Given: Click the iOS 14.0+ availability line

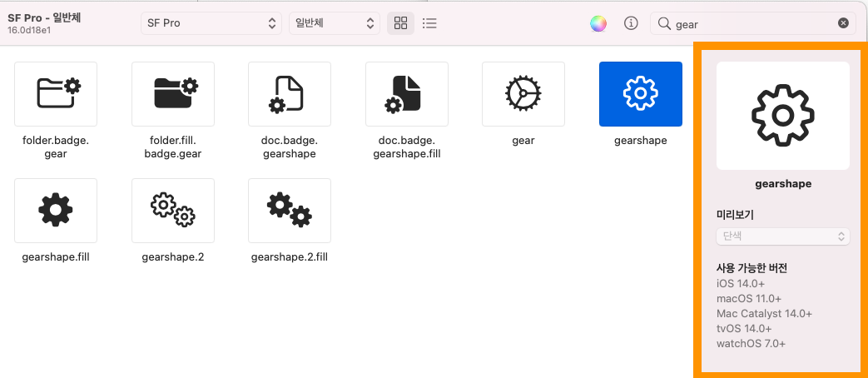Looking at the screenshot, I should (741, 284).
